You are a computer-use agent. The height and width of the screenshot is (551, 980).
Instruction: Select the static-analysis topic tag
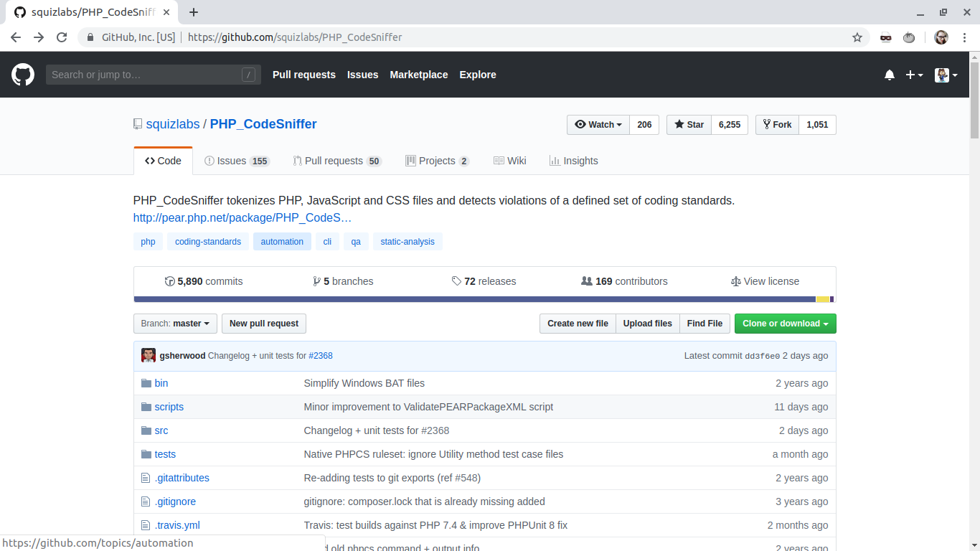[407, 242]
